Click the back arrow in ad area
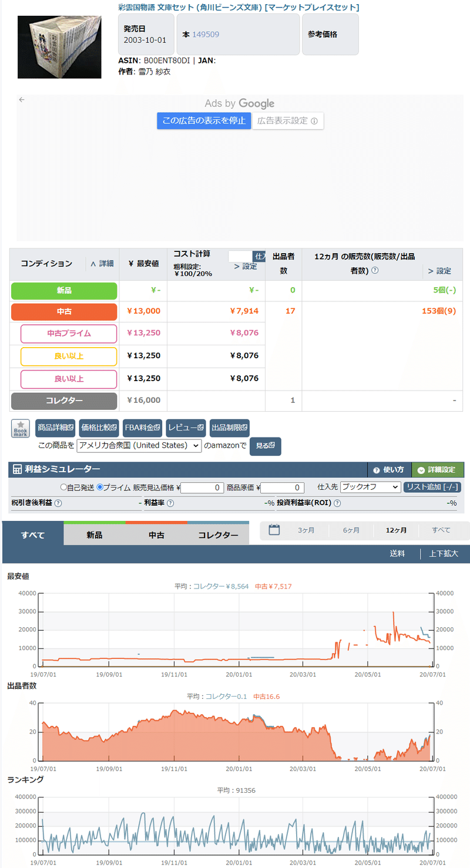The height and width of the screenshot is (868, 470). point(22,100)
